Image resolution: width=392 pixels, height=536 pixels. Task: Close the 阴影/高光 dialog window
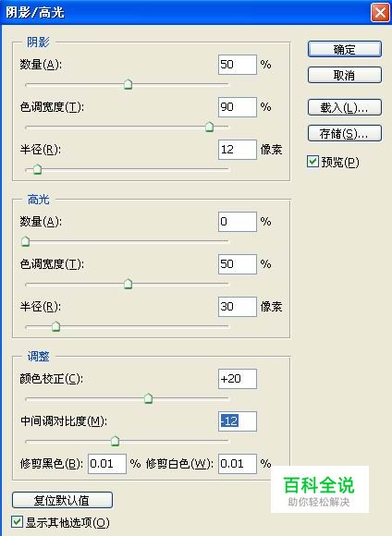point(380,13)
